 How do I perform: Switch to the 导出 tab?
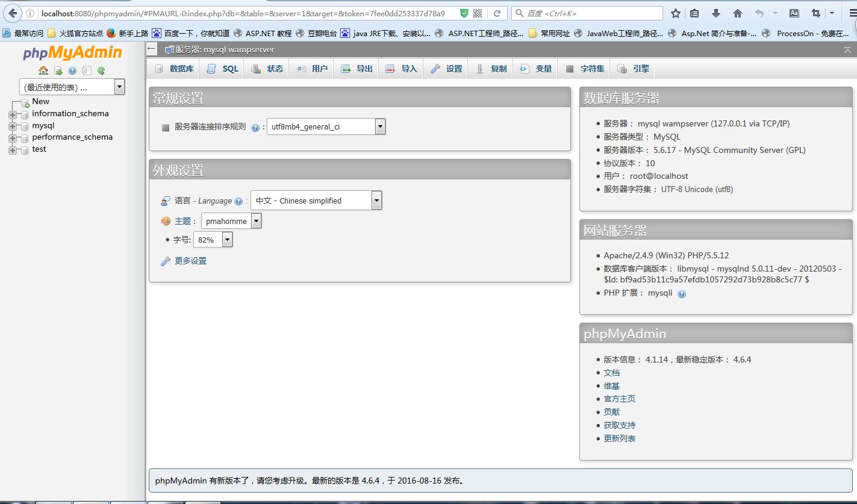pyautogui.click(x=357, y=69)
